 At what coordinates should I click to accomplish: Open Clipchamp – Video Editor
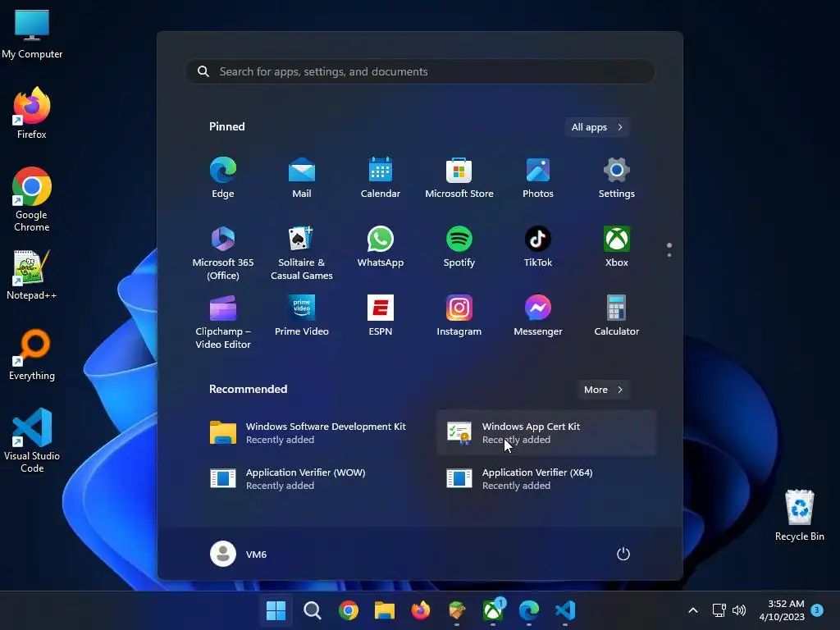tap(223, 322)
